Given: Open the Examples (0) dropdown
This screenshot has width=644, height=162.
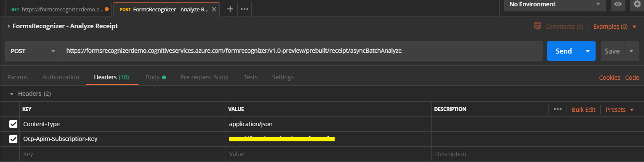Looking at the screenshot, I should point(615,27).
